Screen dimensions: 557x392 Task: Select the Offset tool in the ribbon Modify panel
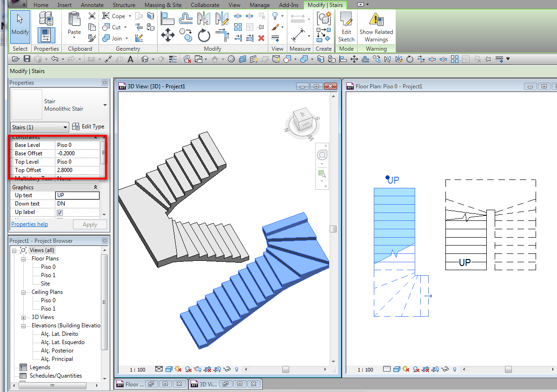186,18
